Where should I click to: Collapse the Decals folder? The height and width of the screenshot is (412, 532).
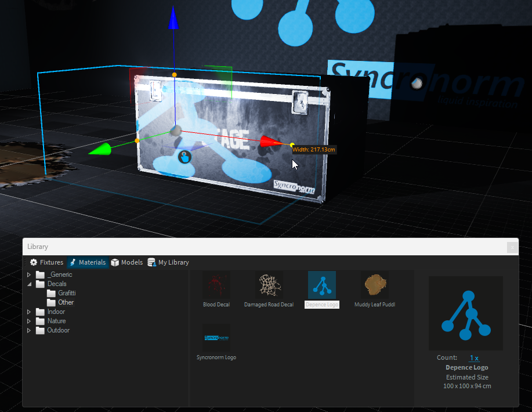29,284
